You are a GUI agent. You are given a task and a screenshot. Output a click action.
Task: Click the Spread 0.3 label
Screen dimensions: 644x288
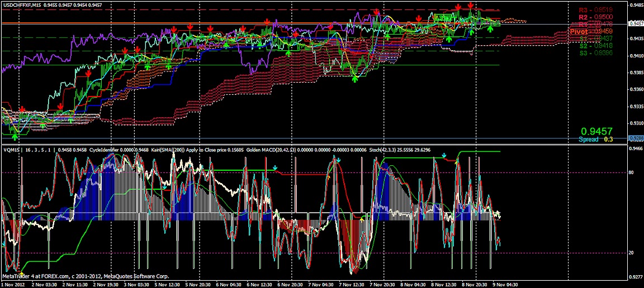(x=595, y=140)
